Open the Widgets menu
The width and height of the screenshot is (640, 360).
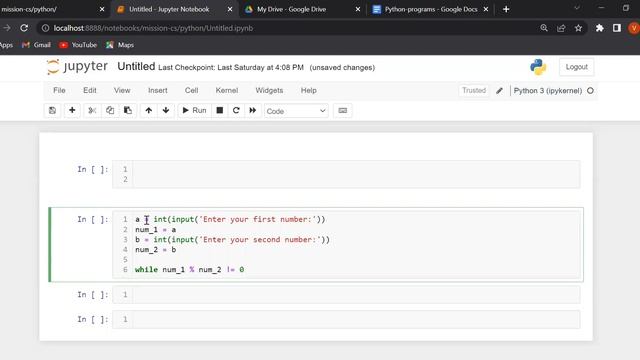(269, 91)
